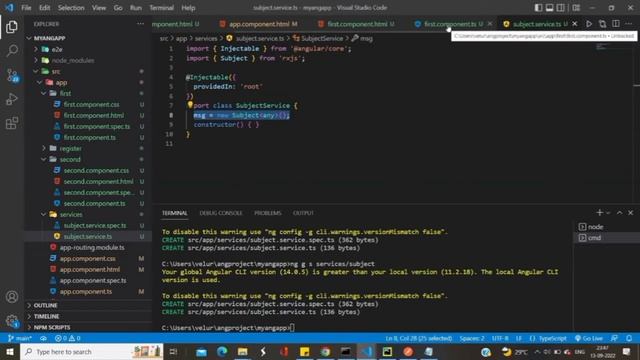This screenshot has width=640, height=360.
Task: Open the Source Control view
Action: click(12, 75)
